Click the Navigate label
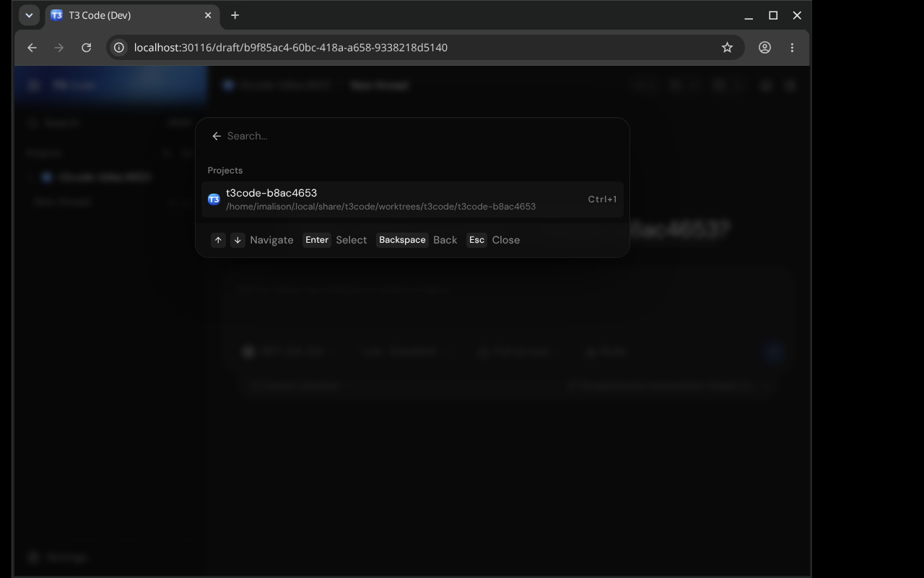The image size is (924, 578). (271, 240)
